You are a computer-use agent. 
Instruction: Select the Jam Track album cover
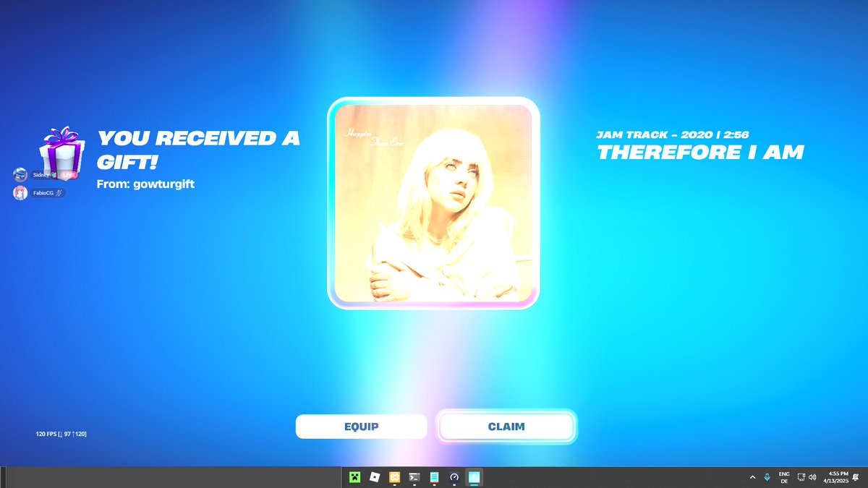coord(433,203)
